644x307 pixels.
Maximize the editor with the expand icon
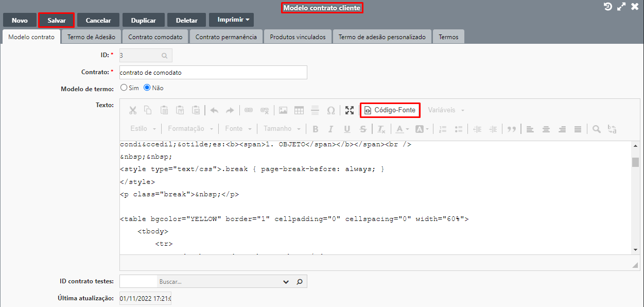350,110
